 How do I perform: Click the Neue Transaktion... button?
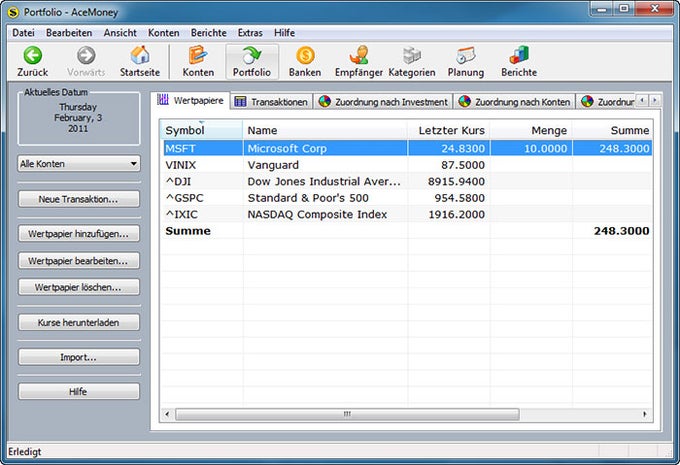coord(79,199)
